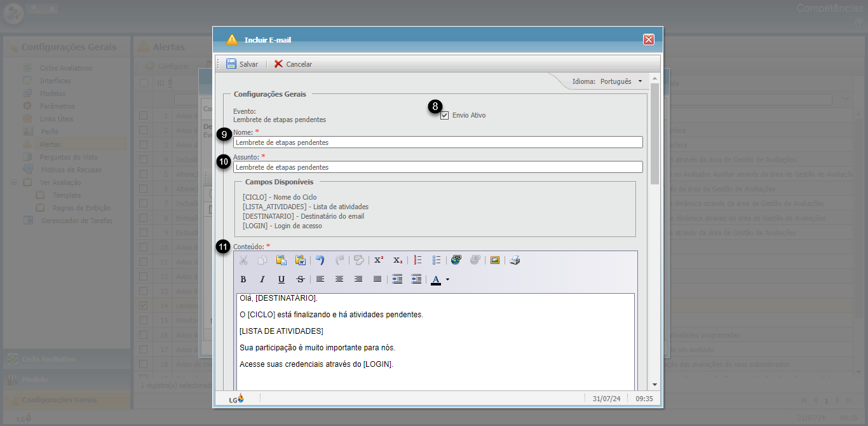Toggle the select-all checkbox in Alertas header
868x426 pixels.
coord(144,83)
